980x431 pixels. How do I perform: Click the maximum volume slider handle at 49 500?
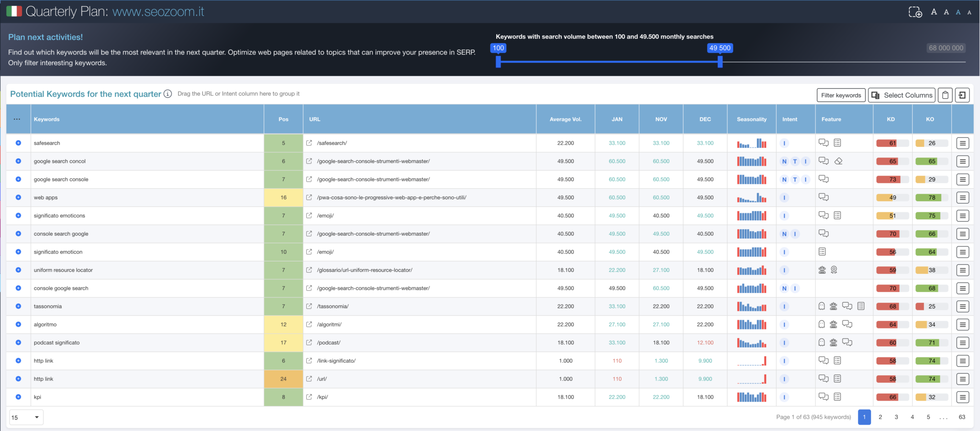pyautogui.click(x=720, y=62)
